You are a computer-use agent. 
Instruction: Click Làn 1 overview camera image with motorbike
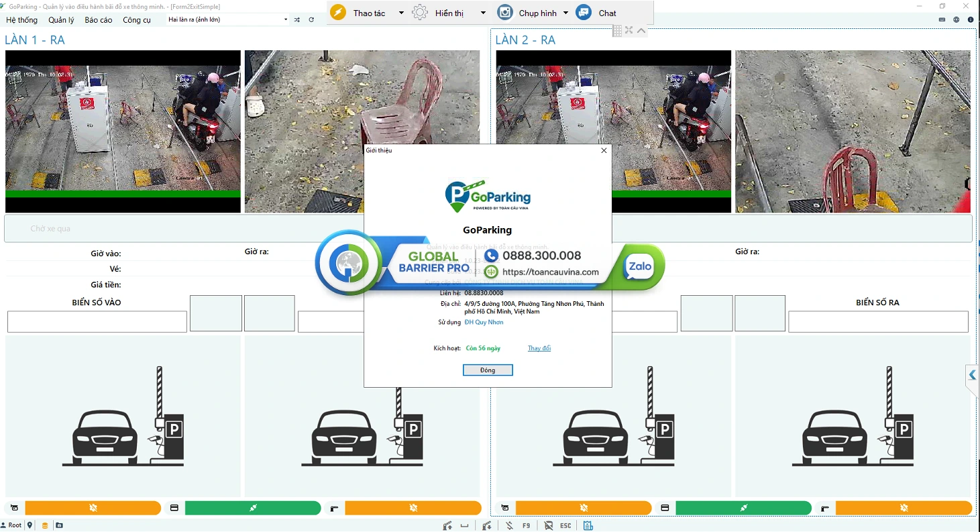tap(123, 131)
